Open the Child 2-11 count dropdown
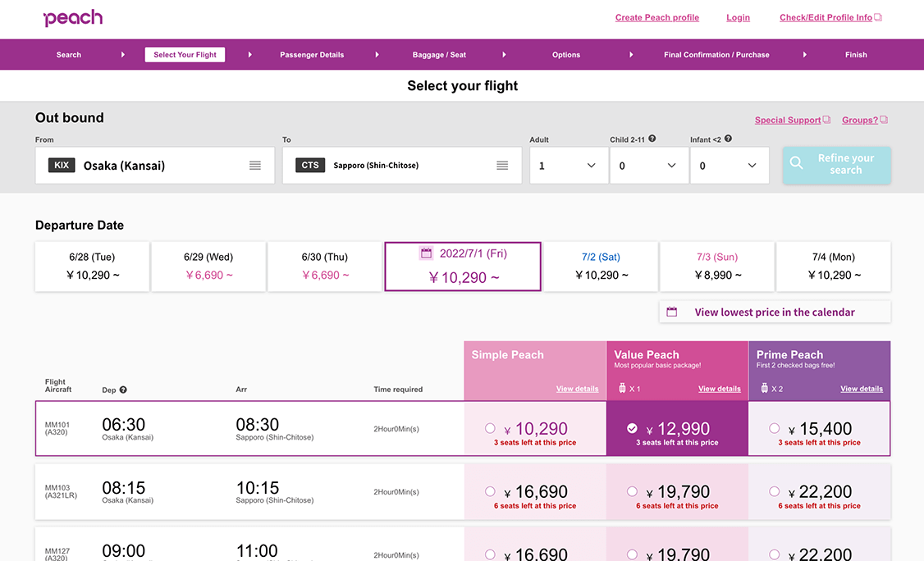924x561 pixels. 649,166
